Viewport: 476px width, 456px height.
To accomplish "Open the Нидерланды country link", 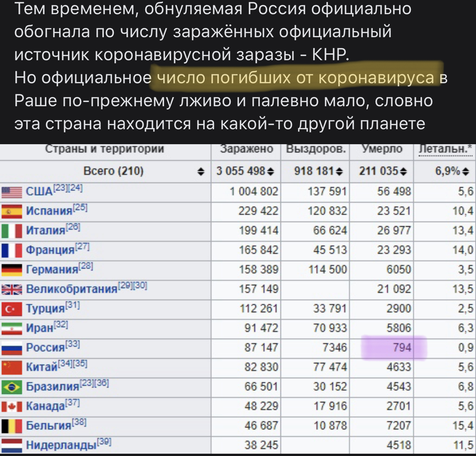I will [x=61, y=446].
